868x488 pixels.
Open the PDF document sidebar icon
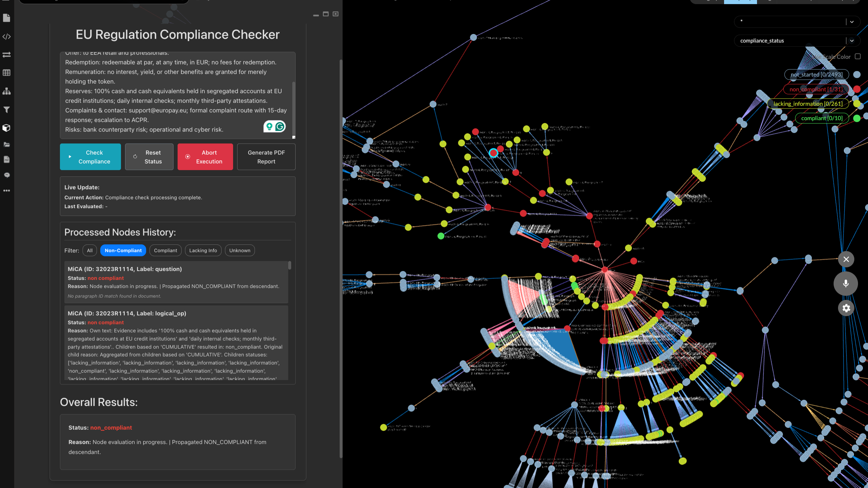pos(7,159)
